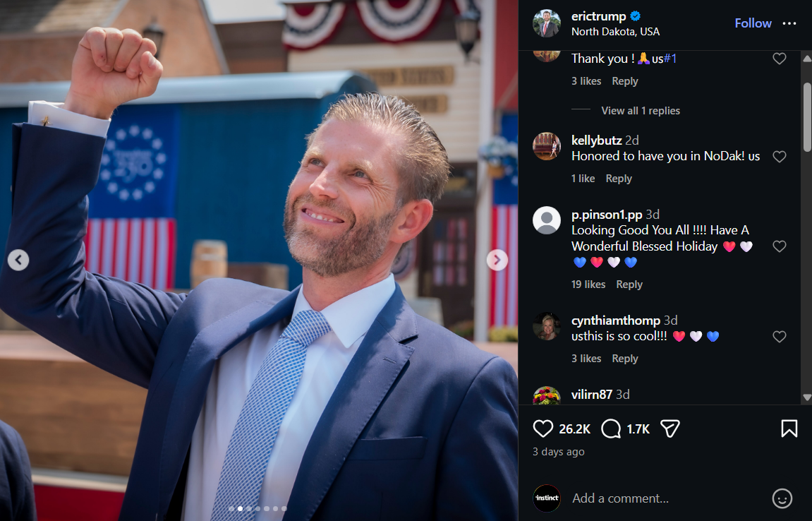Share post using paper plane icon
812x521 pixels.
[x=670, y=429]
